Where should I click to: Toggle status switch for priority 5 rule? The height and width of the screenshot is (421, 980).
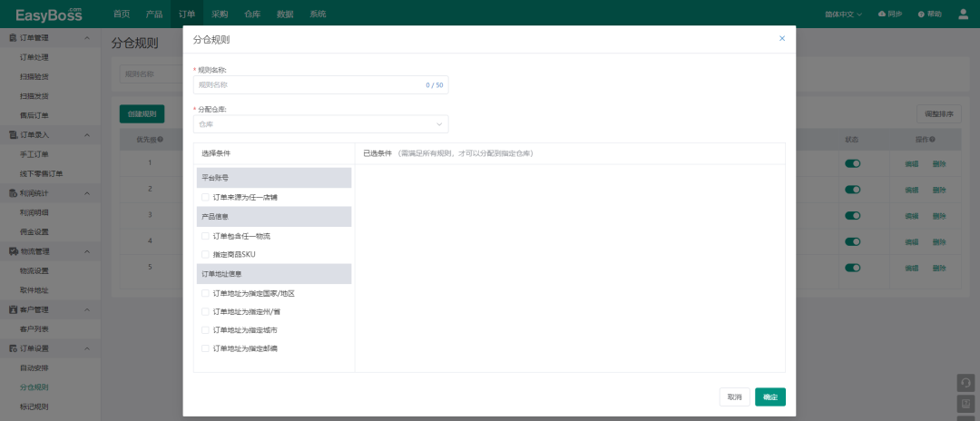pyautogui.click(x=852, y=268)
